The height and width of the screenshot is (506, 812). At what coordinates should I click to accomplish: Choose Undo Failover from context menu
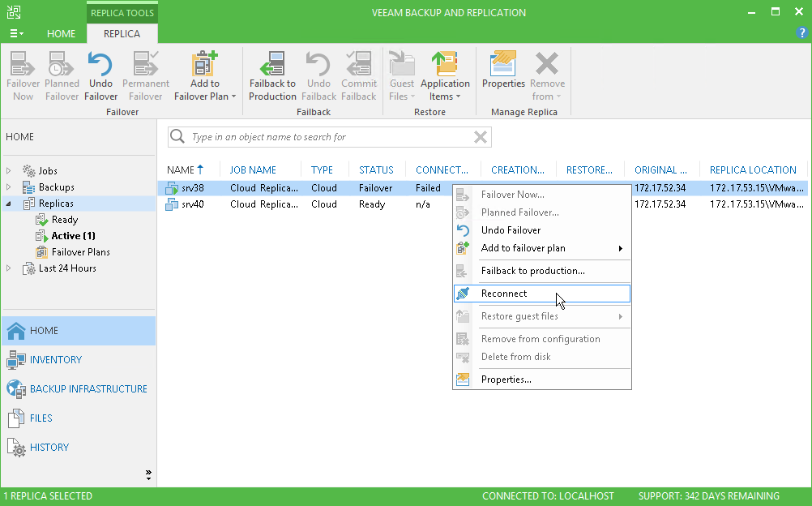tap(542, 230)
